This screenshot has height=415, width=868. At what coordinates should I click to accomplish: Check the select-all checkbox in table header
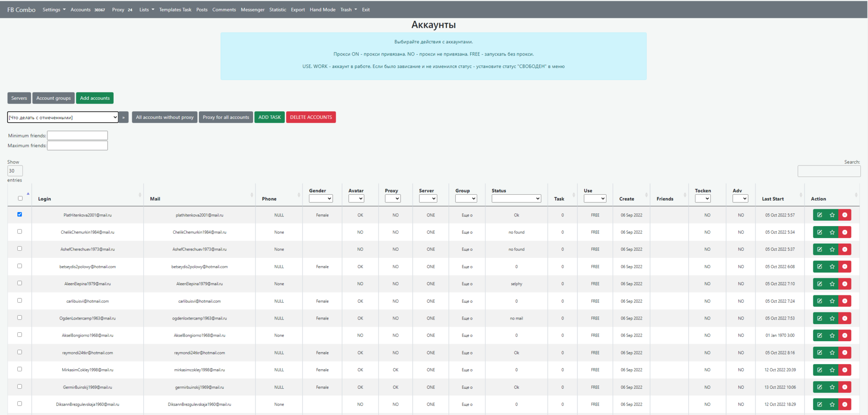[x=20, y=198]
